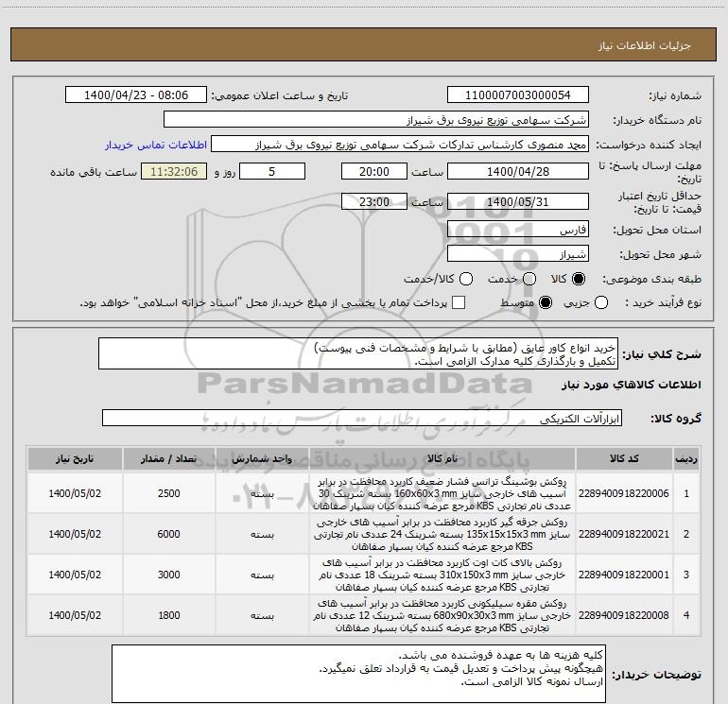Viewport: 728px width, 704px height.
Task: Click response deadline date 1400/04/28
Action: click(518, 171)
